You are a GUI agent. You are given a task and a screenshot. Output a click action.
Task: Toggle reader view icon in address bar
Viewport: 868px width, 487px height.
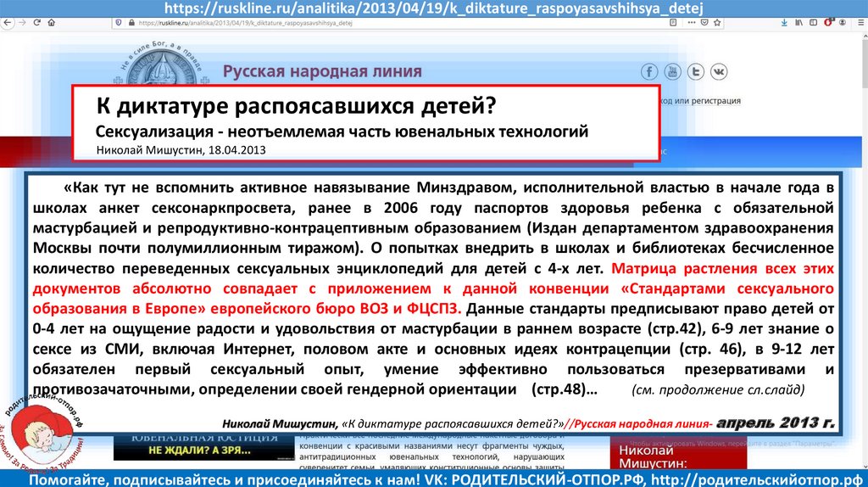(x=673, y=23)
